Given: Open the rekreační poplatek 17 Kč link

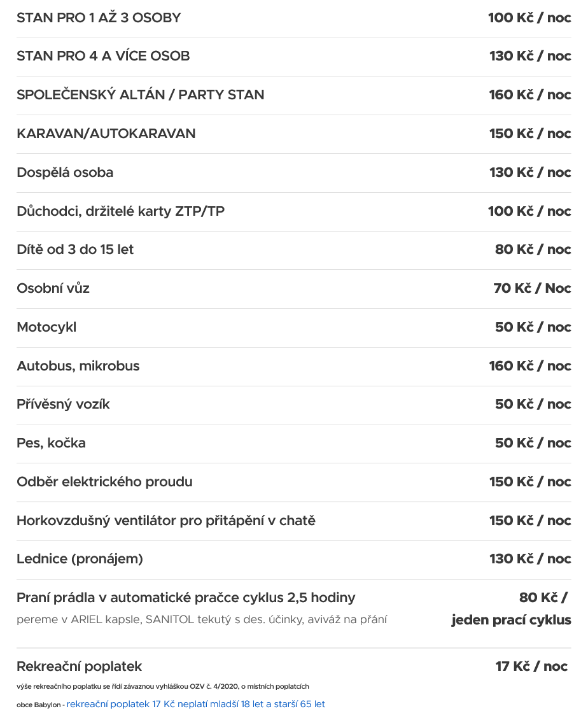Looking at the screenshot, I should click(x=195, y=704).
